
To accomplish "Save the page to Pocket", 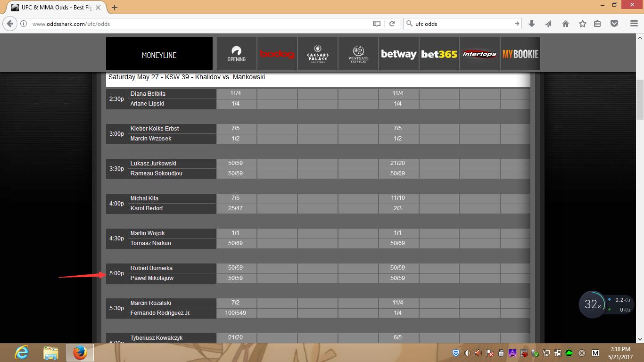I will tap(614, 24).
